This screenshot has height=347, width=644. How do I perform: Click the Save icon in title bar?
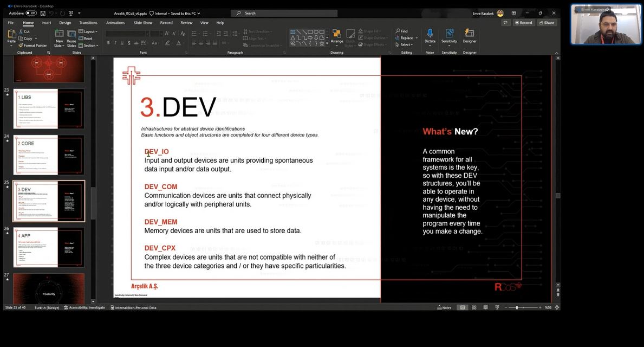pos(43,13)
